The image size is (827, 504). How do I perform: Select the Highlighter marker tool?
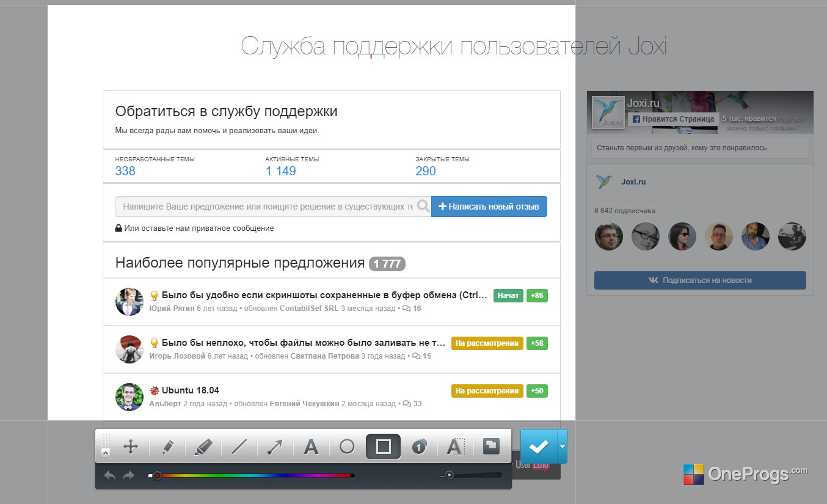[x=203, y=447]
